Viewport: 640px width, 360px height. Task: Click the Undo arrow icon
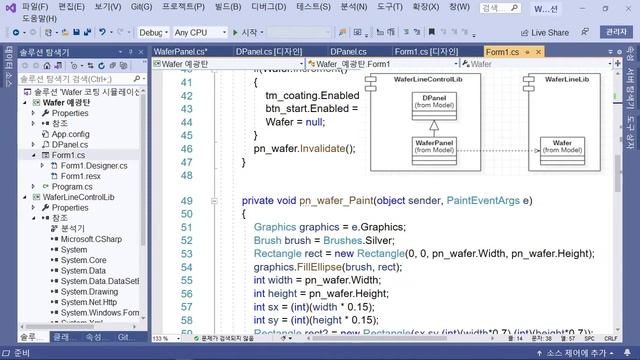point(102,32)
